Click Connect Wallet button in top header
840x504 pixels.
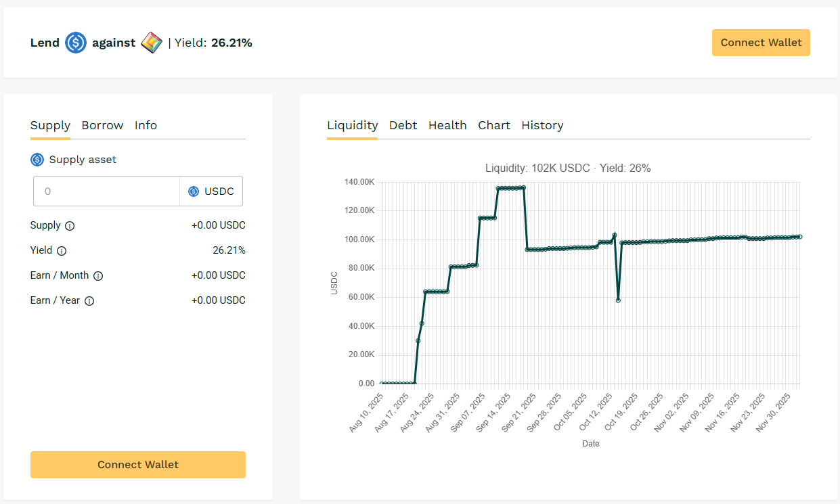(761, 43)
